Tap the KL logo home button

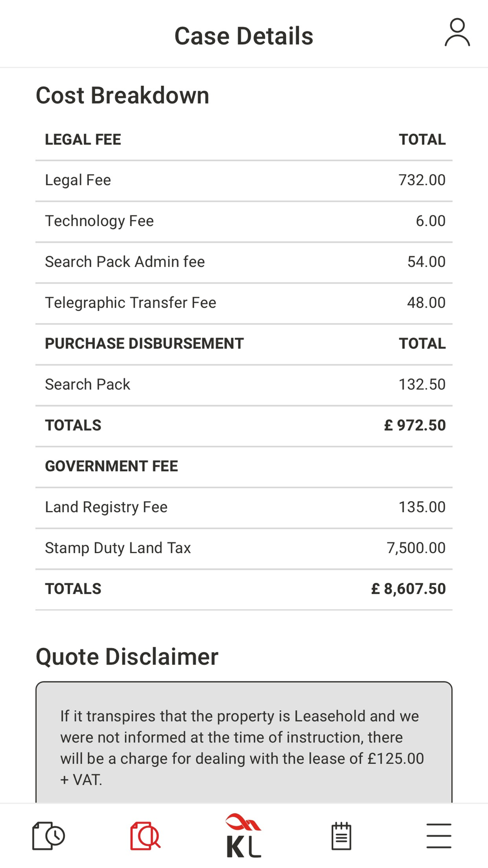[x=244, y=835]
